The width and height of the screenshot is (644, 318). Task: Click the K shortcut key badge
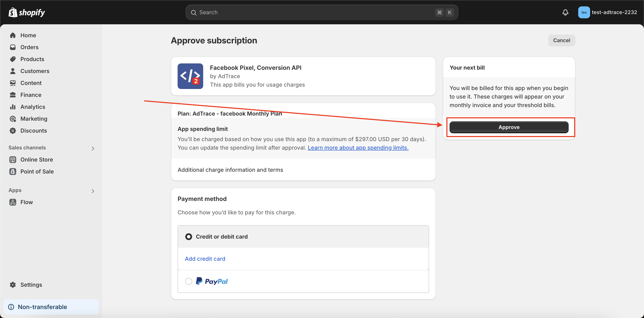pyautogui.click(x=450, y=13)
